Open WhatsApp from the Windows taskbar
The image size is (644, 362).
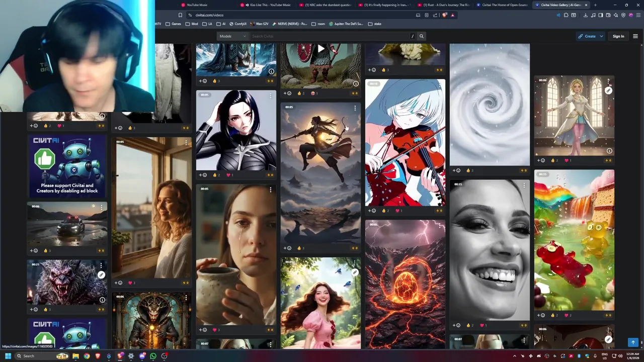(153, 356)
